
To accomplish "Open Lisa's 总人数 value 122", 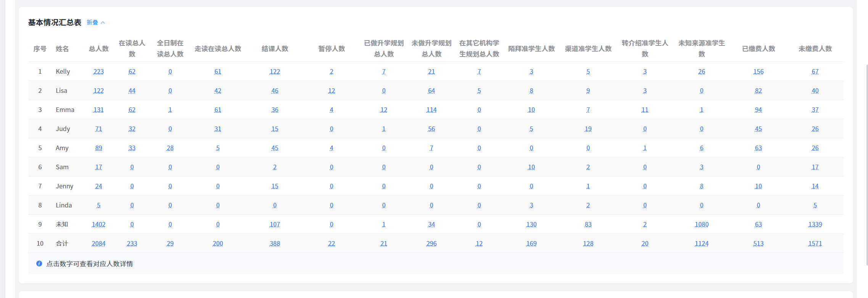I will 98,91.
